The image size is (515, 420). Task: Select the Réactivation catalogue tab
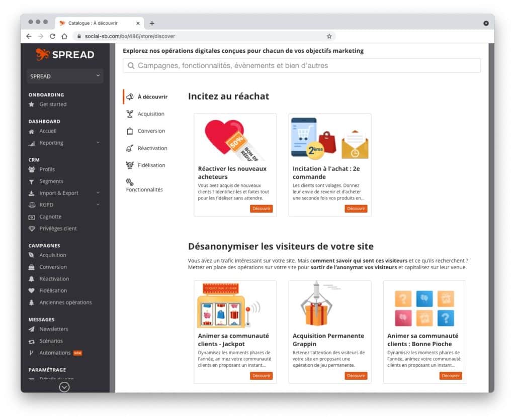[147, 148]
